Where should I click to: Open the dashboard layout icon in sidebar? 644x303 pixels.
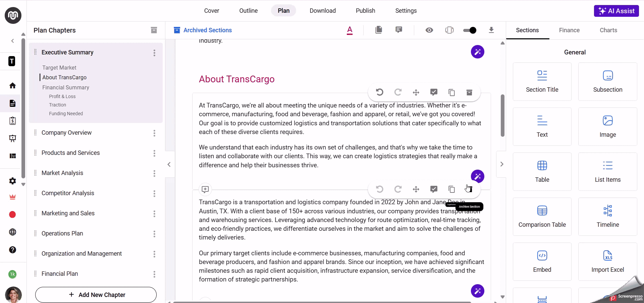pos(12,156)
